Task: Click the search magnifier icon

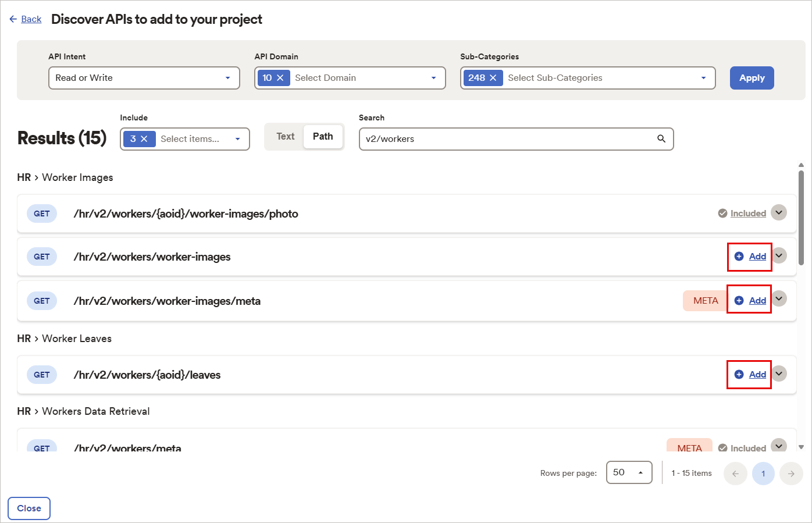Action: pyautogui.click(x=661, y=138)
